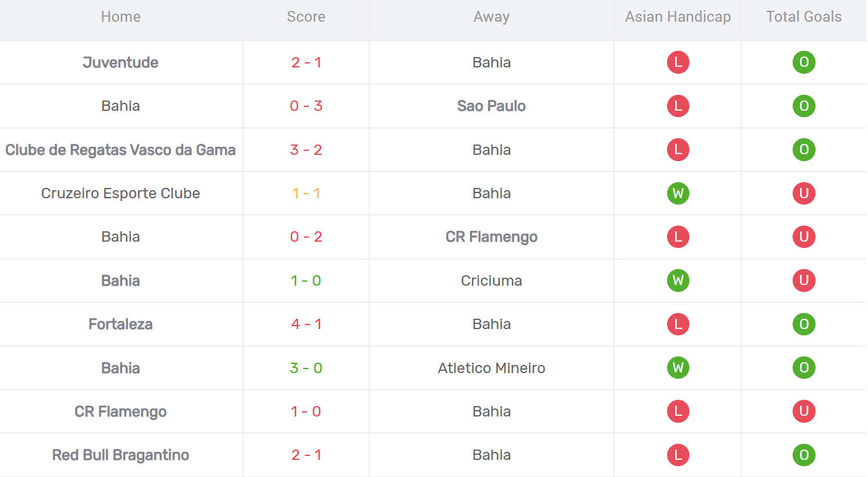This screenshot has height=477, width=868.
Task: Click the red L badge in Juventude row
Action: pyautogui.click(x=678, y=62)
